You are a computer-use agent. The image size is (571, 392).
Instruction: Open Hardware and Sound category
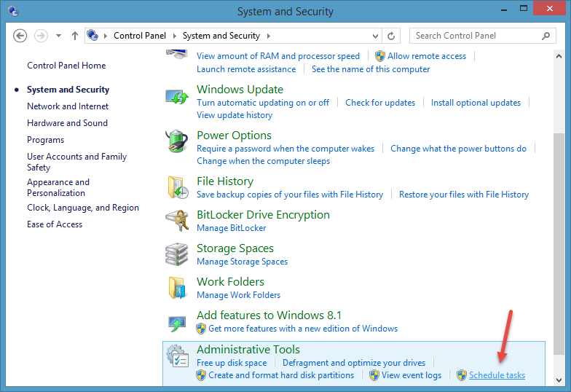(67, 123)
